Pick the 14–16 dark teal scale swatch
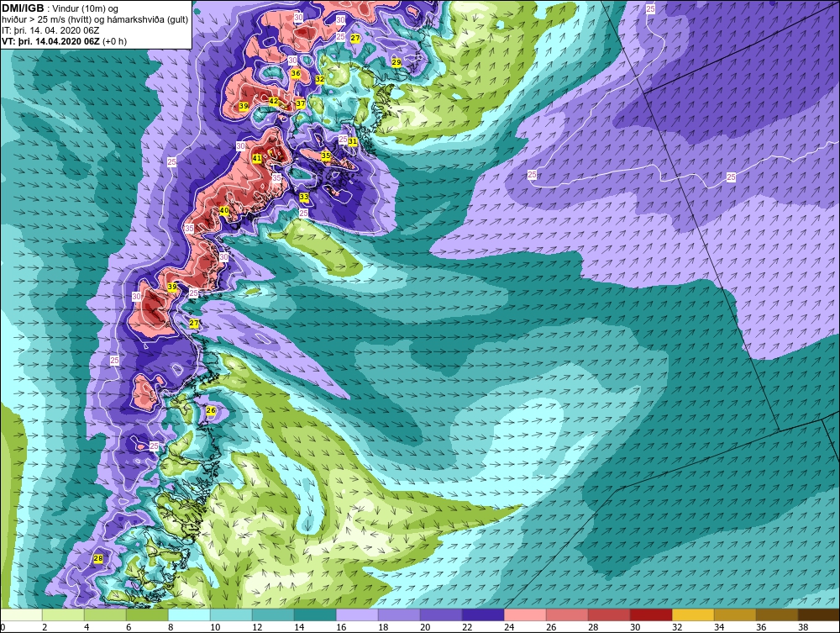 click(x=315, y=615)
